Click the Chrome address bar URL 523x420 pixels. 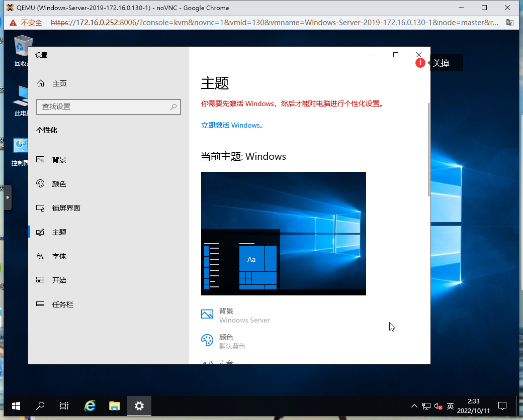click(x=274, y=23)
